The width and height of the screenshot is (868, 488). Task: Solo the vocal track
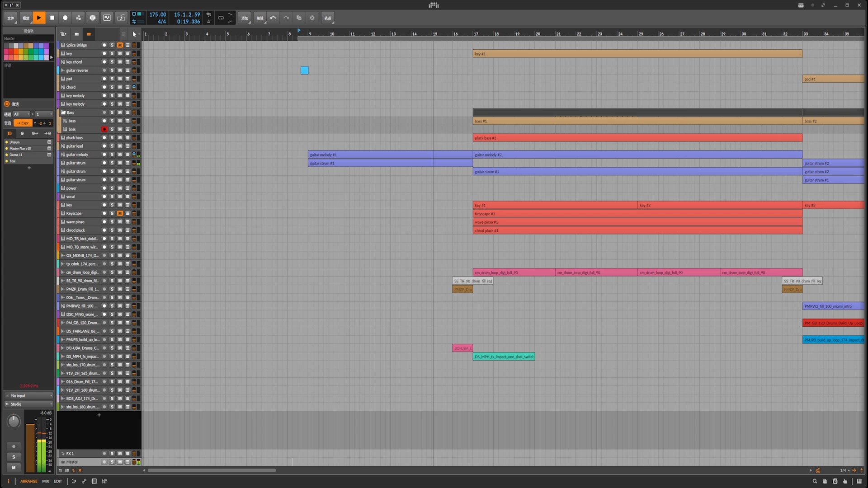point(112,197)
